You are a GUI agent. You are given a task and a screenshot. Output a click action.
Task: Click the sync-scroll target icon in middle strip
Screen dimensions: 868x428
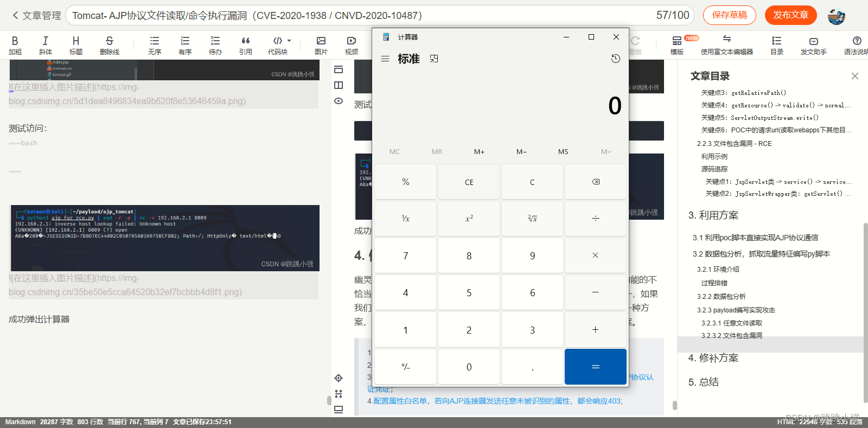pyautogui.click(x=339, y=378)
